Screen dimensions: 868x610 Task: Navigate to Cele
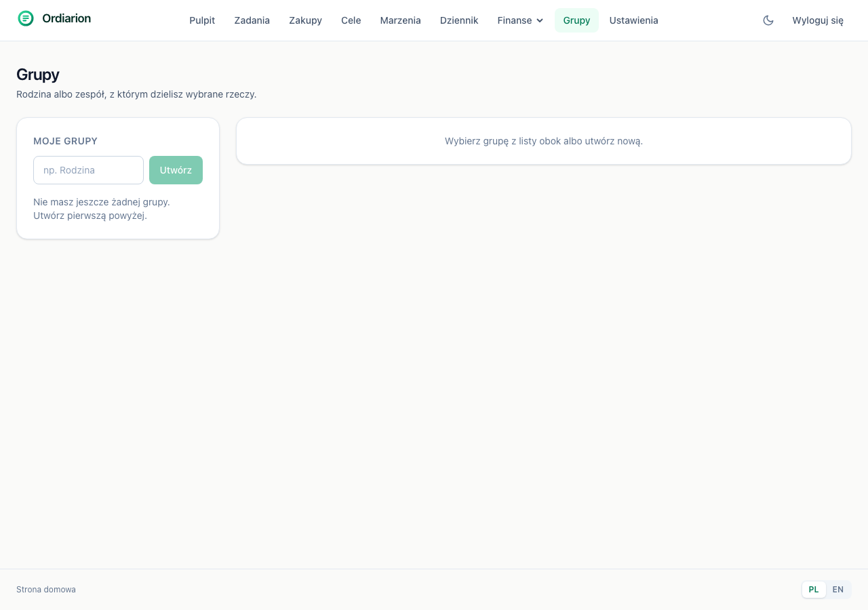pos(351,20)
